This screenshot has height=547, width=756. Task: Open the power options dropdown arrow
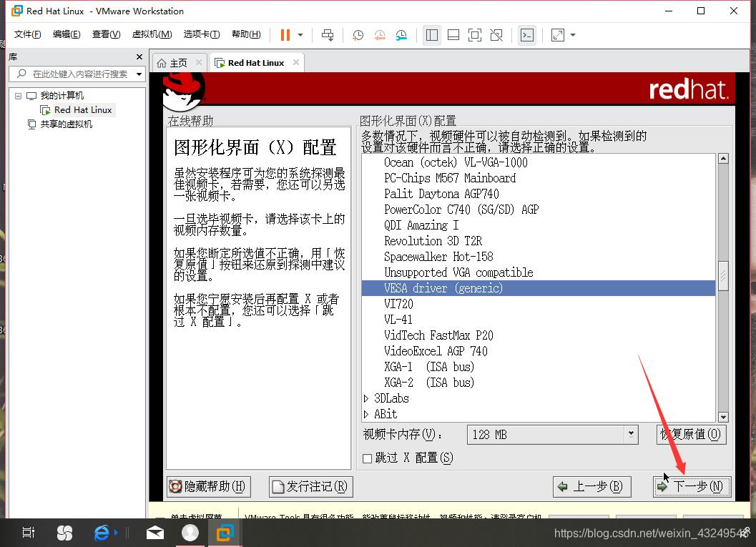click(x=300, y=35)
